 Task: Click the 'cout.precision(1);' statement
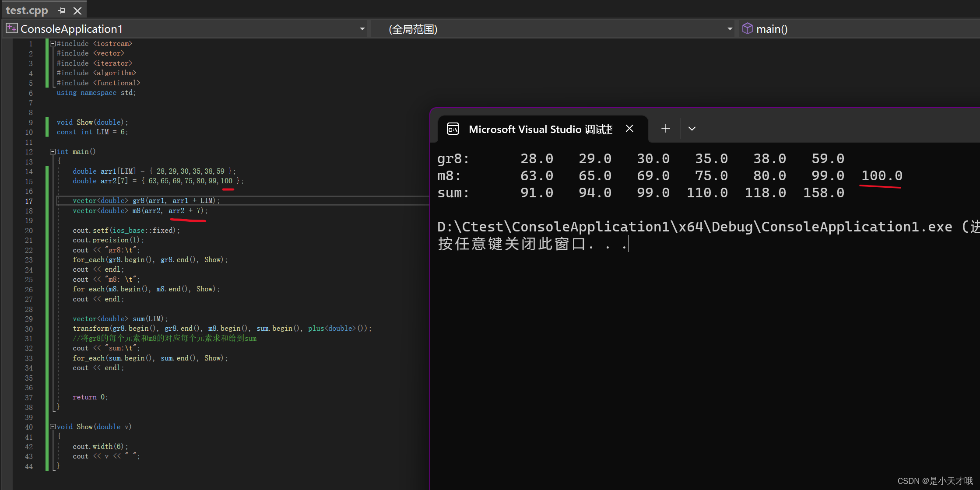coord(108,240)
